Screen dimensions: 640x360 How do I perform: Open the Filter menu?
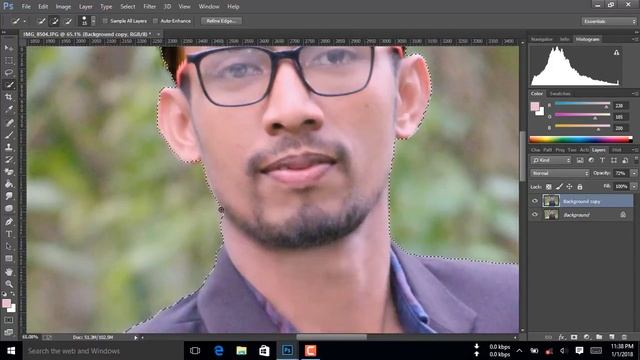click(x=149, y=7)
